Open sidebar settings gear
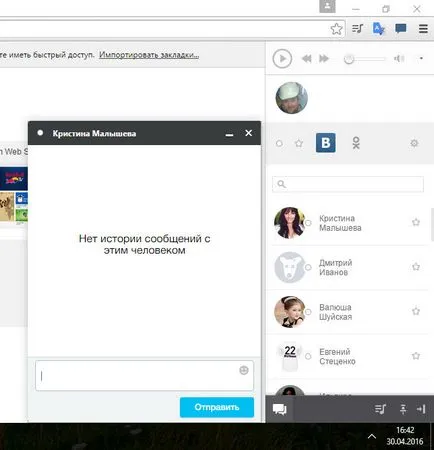Image resolution: width=434 pixels, height=450 pixels. (414, 143)
